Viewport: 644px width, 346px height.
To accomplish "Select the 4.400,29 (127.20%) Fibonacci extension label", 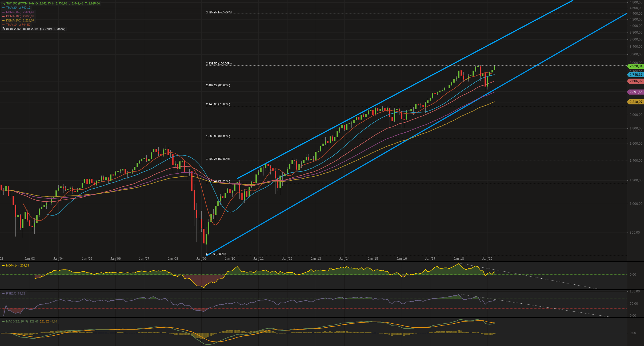I will pos(219,12).
